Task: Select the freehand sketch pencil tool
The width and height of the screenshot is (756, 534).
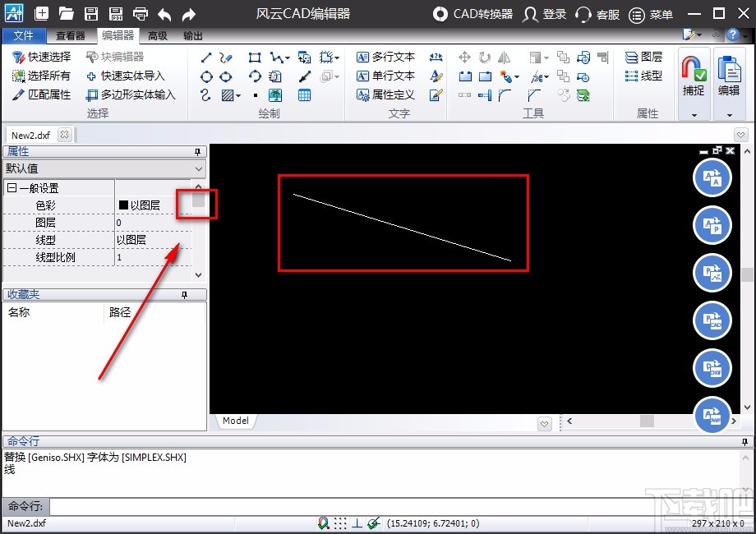Action: pyautogui.click(x=226, y=58)
